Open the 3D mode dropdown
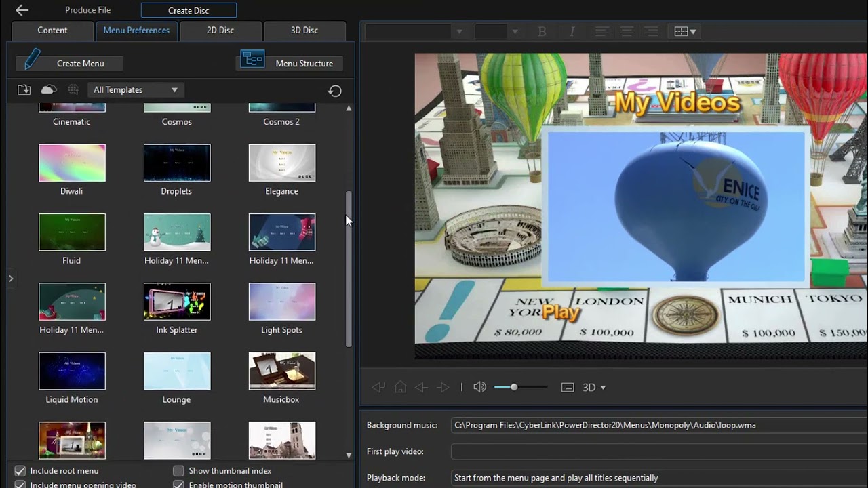This screenshot has height=488, width=868. tap(594, 387)
